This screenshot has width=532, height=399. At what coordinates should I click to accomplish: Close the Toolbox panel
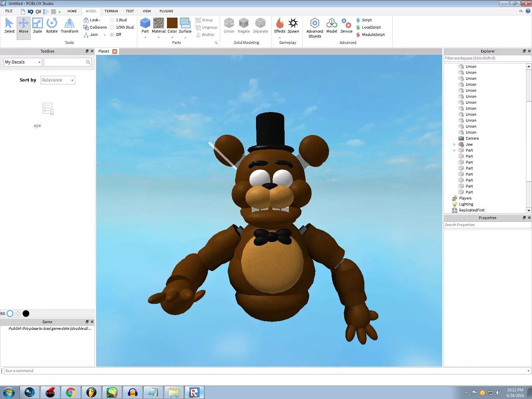coord(92,51)
